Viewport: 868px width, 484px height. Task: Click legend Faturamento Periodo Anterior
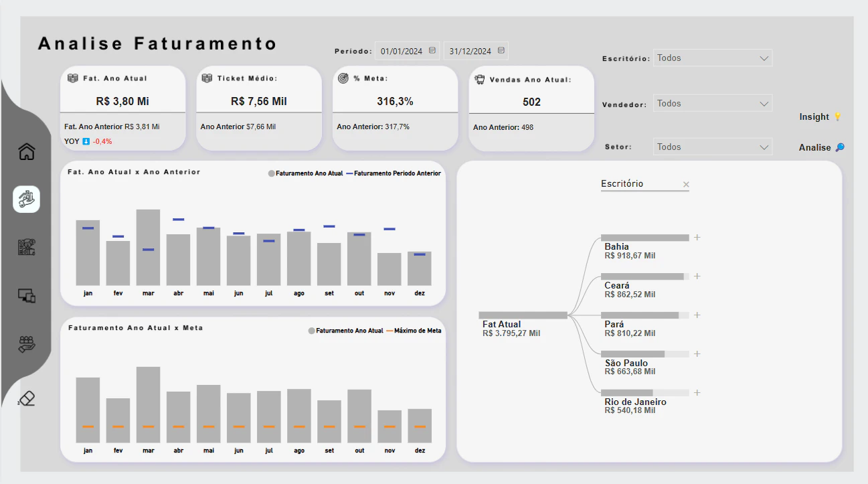point(393,173)
